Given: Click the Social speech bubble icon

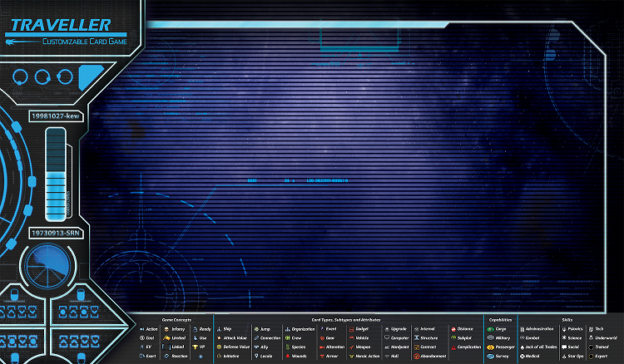Looking at the screenshot, I should click(x=564, y=347).
